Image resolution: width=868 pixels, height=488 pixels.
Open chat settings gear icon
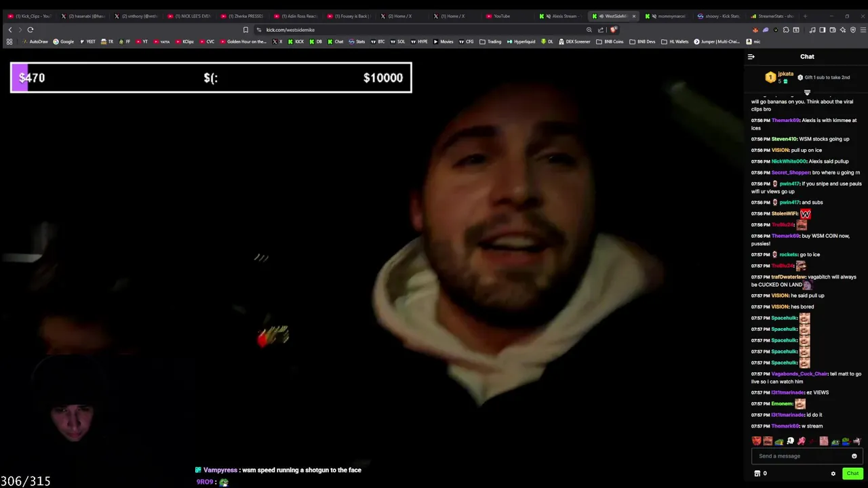(x=833, y=474)
